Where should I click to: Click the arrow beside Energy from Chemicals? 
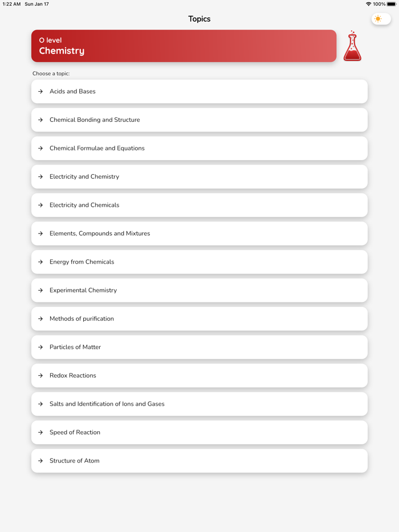tap(40, 261)
